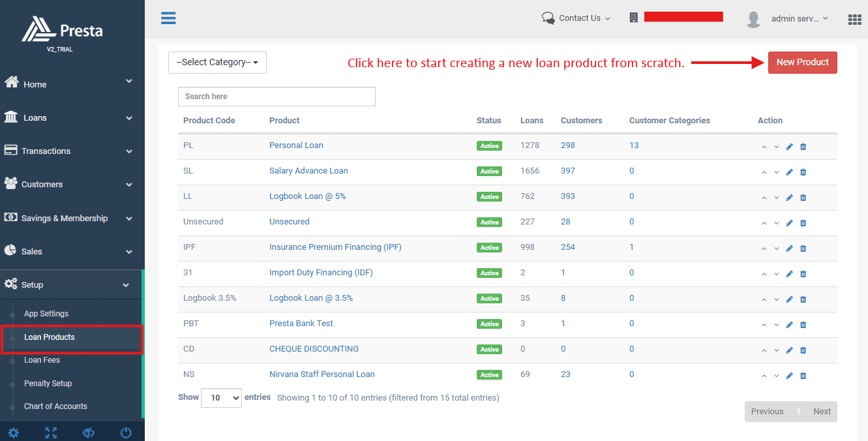Open the Personal Loan product link
Image resolution: width=868 pixels, height=441 pixels.
(x=296, y=145)
